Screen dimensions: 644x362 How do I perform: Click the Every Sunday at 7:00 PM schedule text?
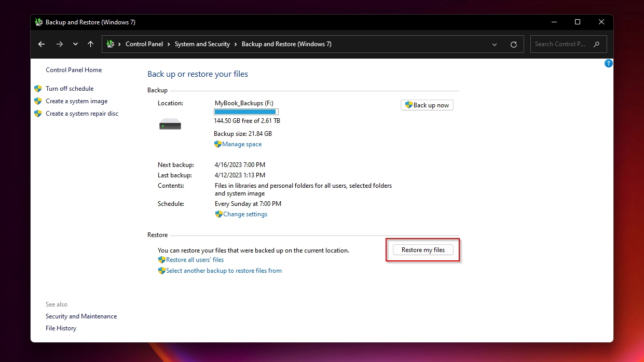[x=248, y=204]
